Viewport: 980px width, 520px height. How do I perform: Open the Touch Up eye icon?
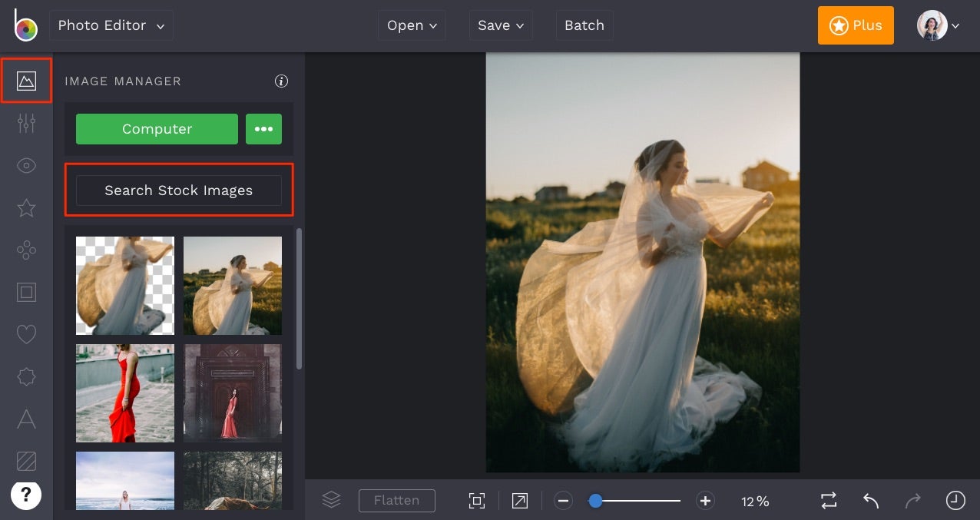pyautogui.click(x=26, y=165)
